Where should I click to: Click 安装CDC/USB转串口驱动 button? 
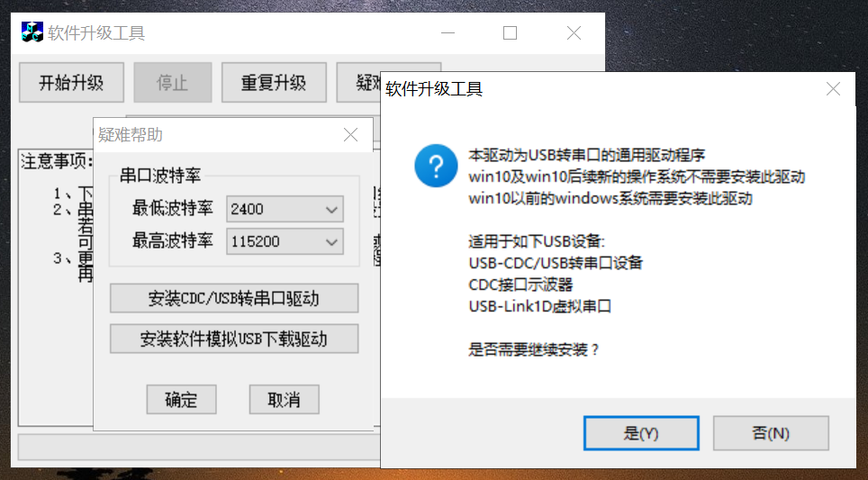coord(234,298)
